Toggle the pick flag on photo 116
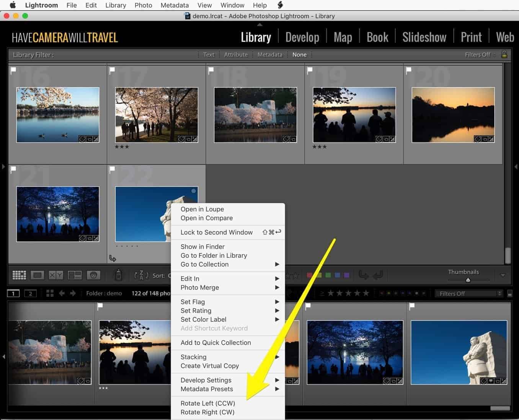Image resolution: width=519 pixels, height=420 pixels. [x=13, y=70]
